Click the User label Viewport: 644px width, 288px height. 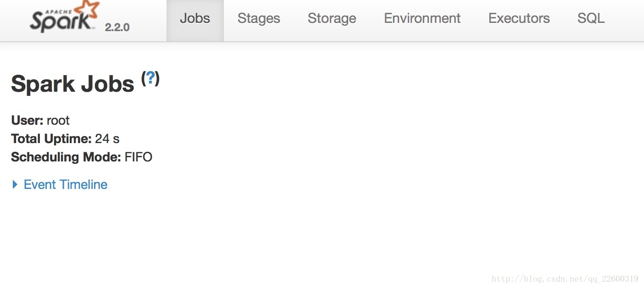tap(27, 120)
